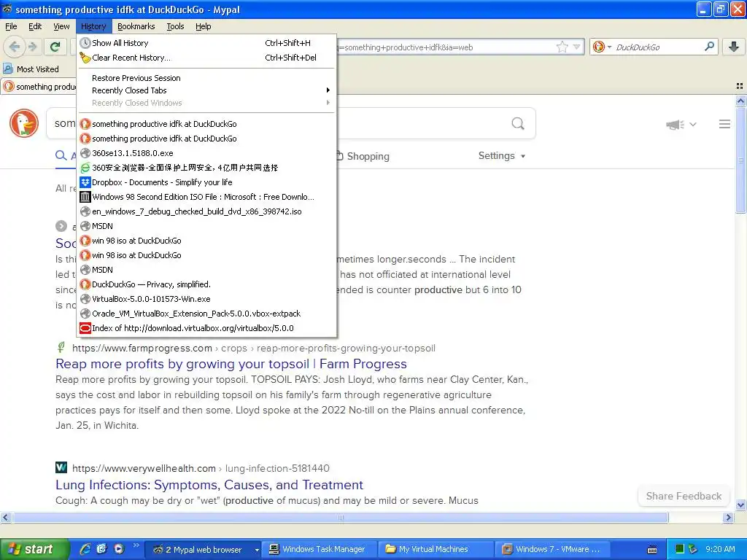Image resolution: width=747 pixels, height=560 pixels.
Task: Open en_windows_7_debug_checked_build history entry
Action: click(x=206, y=211)
